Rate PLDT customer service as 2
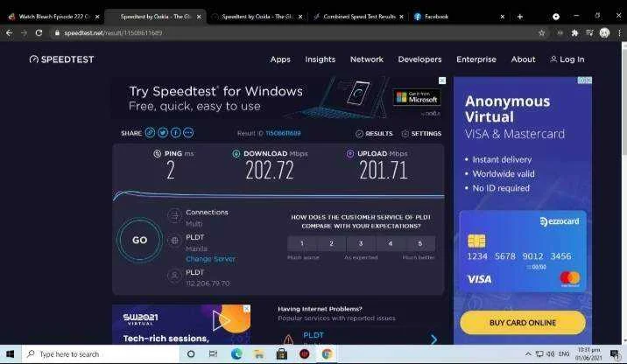This screenshot has width=627, height=364. 332,243
